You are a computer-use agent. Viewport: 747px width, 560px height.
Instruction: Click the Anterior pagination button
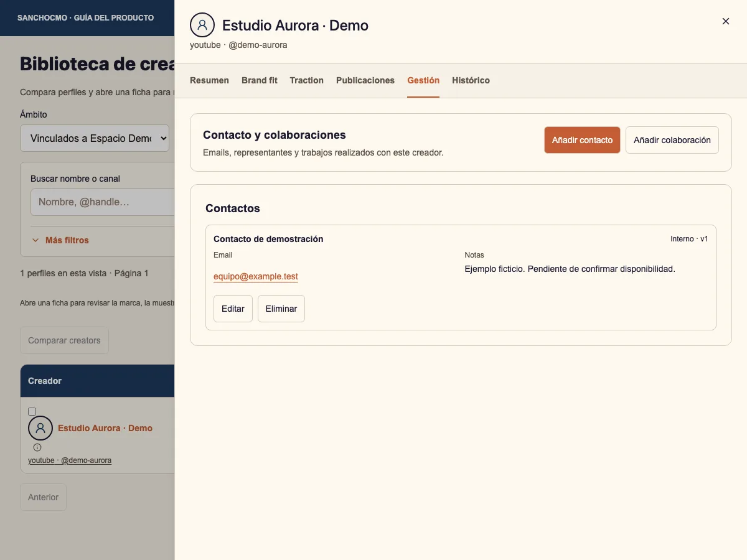(x=43, y=497)
